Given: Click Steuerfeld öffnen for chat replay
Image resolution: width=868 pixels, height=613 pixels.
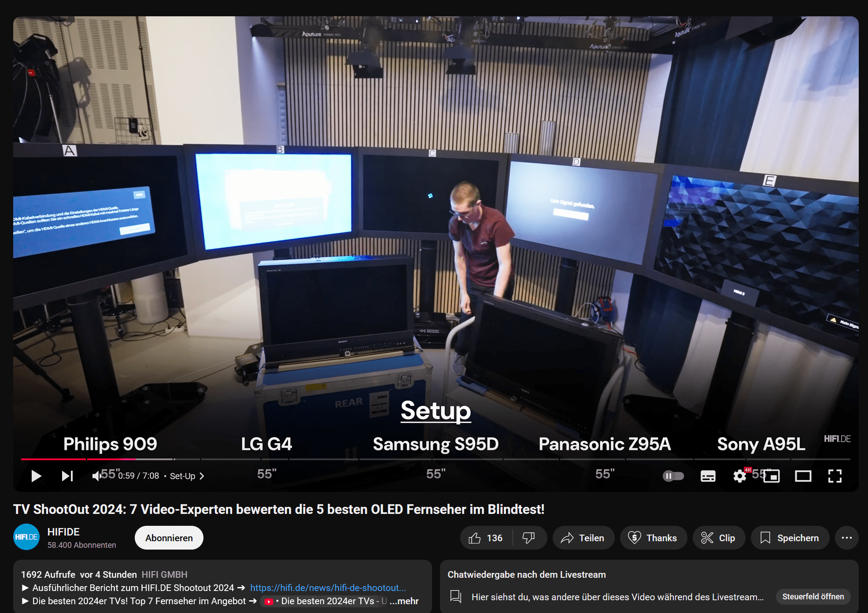Looking at the screenshot, I should pos(813,596).
